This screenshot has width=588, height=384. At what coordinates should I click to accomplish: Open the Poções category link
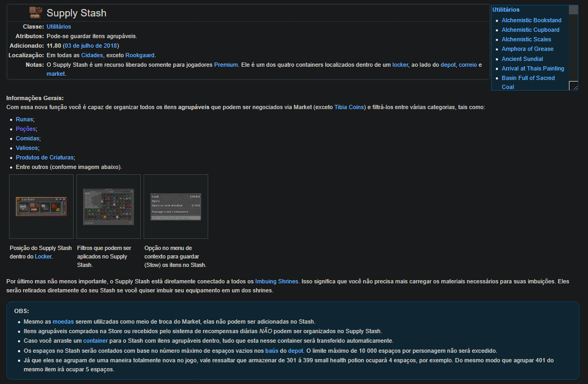[26, 129]
